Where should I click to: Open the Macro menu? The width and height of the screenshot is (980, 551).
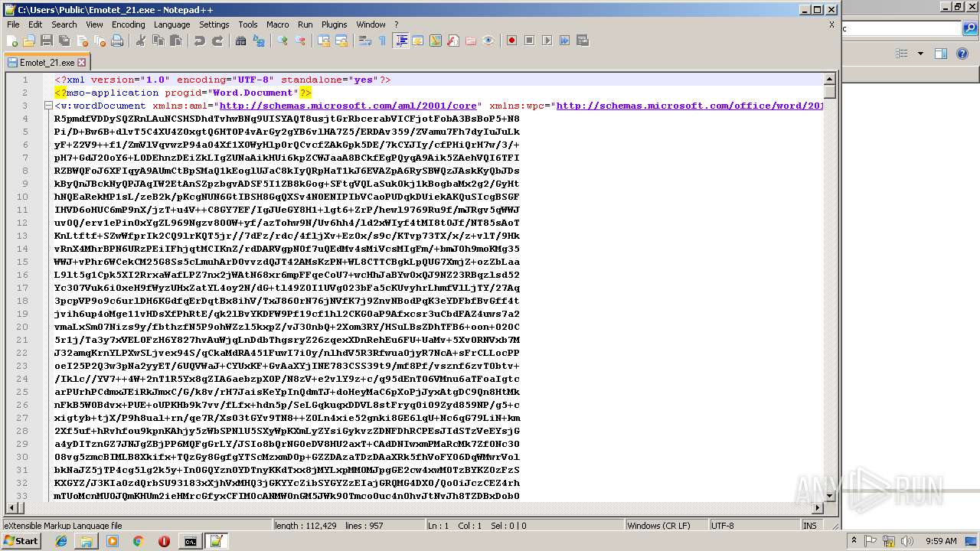pos(278,24)
